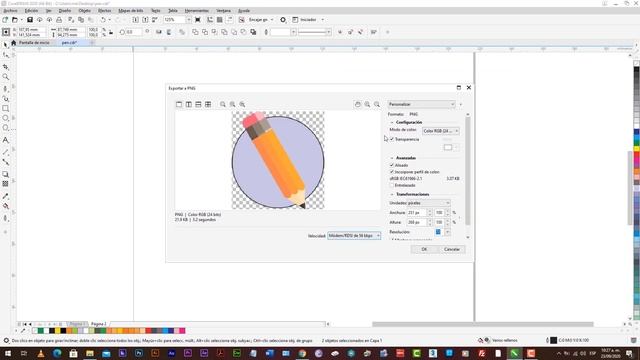Image resolution: width=640 pixels, height=360 pixels.
Task: Select the Ellipse tool in toolbox
Action: pos(6,118)
